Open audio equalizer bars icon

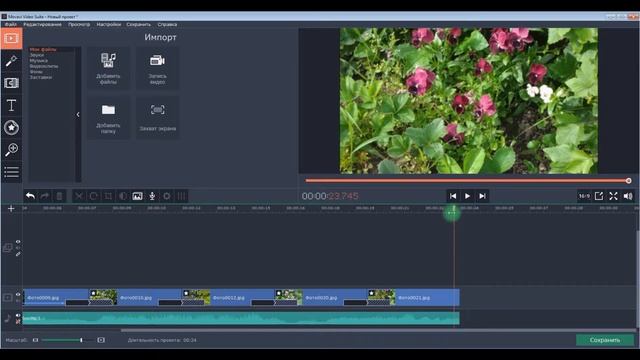coord(181,196)
